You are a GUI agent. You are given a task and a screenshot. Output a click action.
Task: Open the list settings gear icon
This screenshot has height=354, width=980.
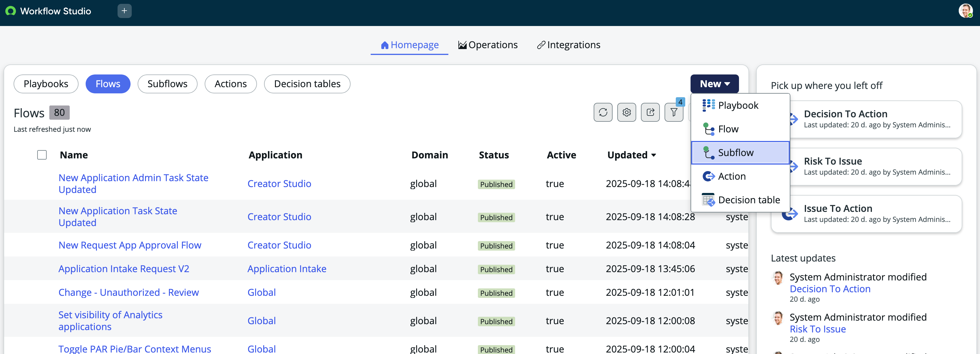[x=626, y=112]
